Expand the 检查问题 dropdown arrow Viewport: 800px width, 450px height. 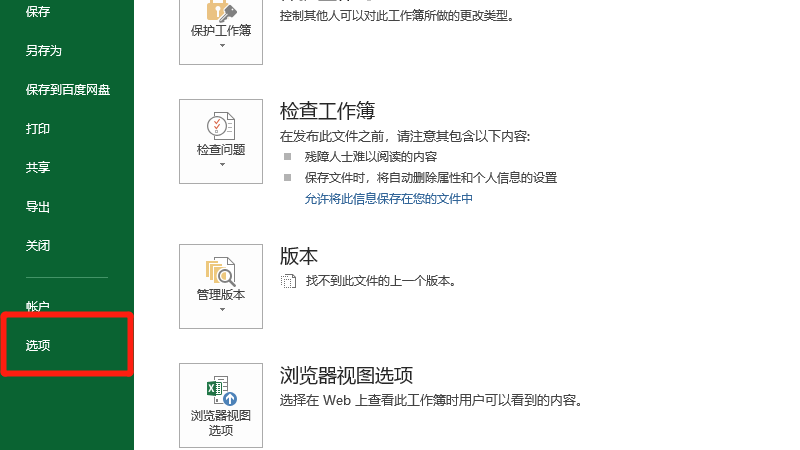point(221,165)
